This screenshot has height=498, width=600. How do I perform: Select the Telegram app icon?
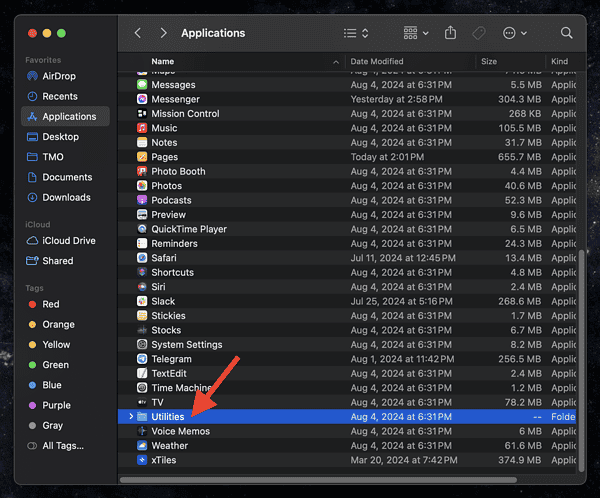coord(142,359)
